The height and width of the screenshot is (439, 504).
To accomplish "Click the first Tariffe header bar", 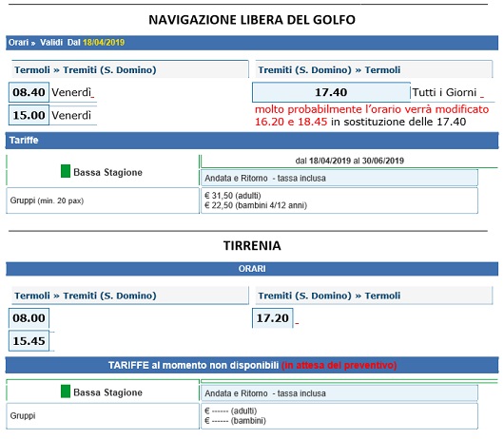I will pos(252,141).
